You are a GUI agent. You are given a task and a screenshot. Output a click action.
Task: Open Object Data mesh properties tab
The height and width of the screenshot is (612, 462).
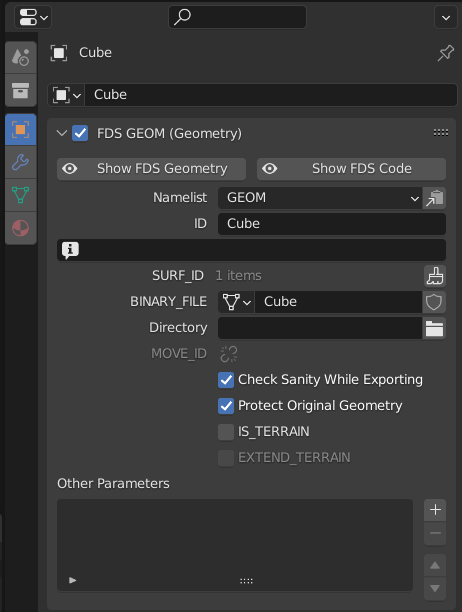point(21,195)
